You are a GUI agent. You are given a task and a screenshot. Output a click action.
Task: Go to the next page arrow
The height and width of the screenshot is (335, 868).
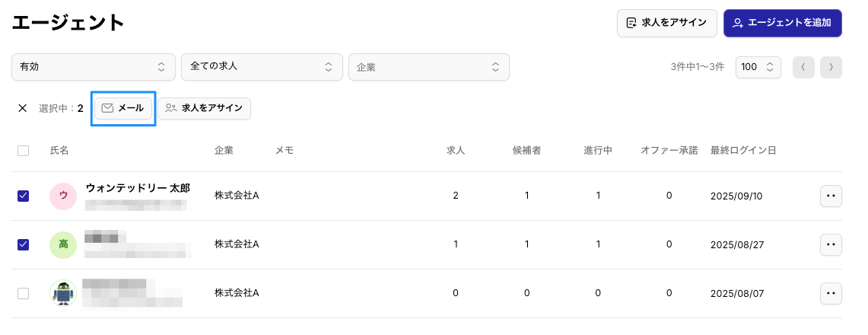pyautogui.click(x=831, y=67)
